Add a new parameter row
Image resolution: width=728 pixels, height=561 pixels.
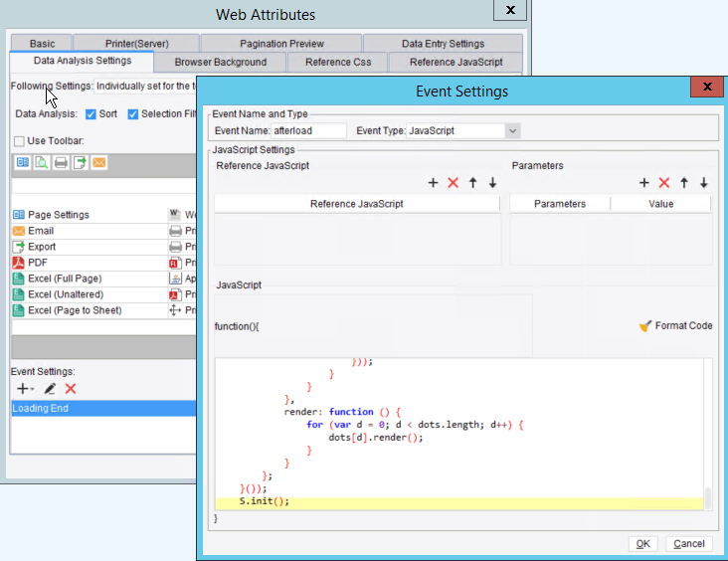644,182
